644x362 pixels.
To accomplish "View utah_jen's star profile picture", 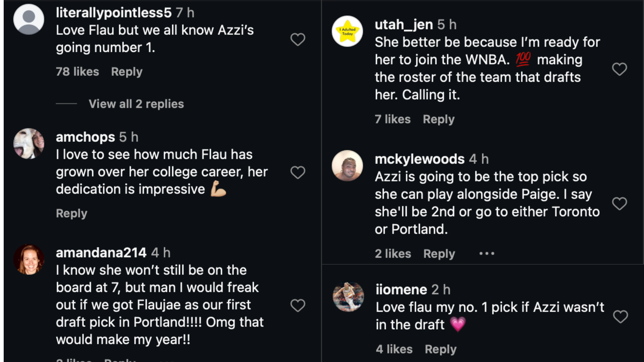I will click(x=347, y=31).
